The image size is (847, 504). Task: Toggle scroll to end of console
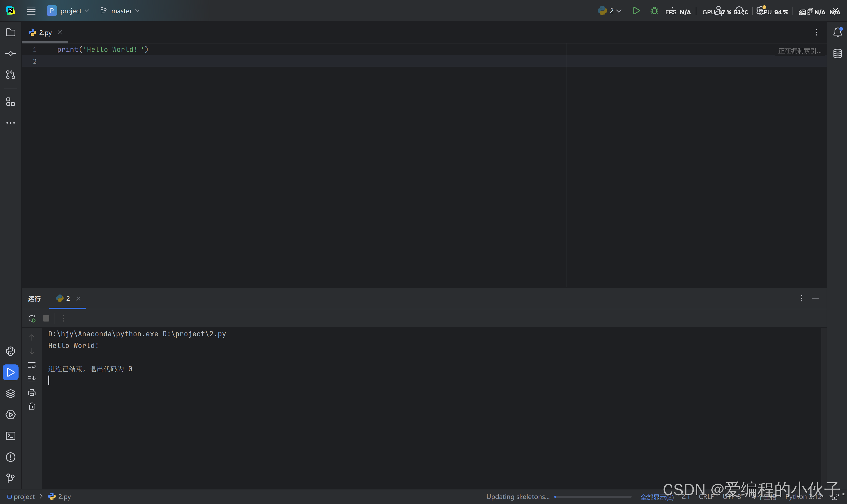pos(32,379)
